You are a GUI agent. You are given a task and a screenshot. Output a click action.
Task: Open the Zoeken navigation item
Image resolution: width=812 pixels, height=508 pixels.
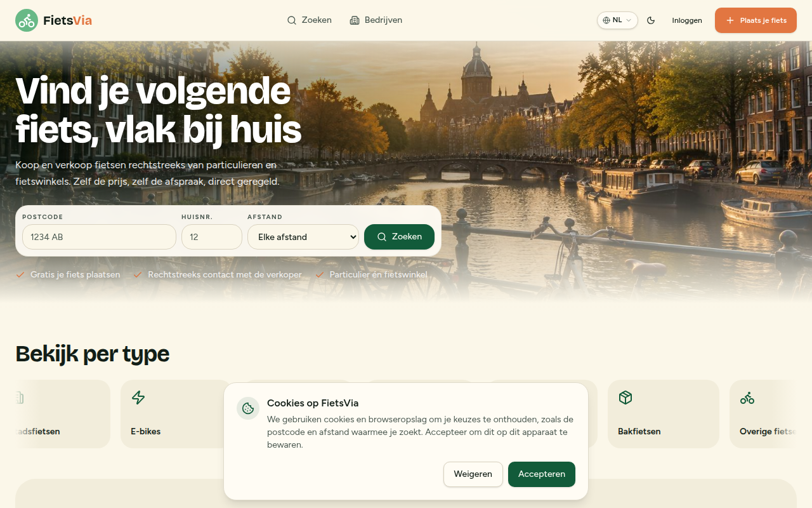[x=310, y=20]
